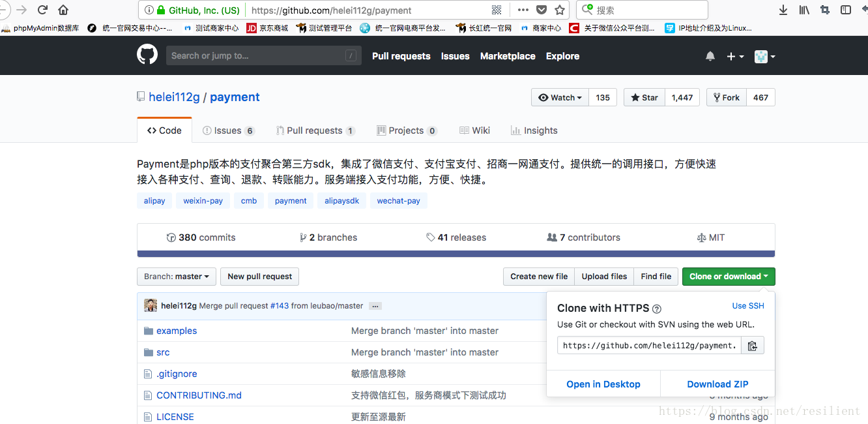
Task: Open the Projects tab
Action: 407,130
